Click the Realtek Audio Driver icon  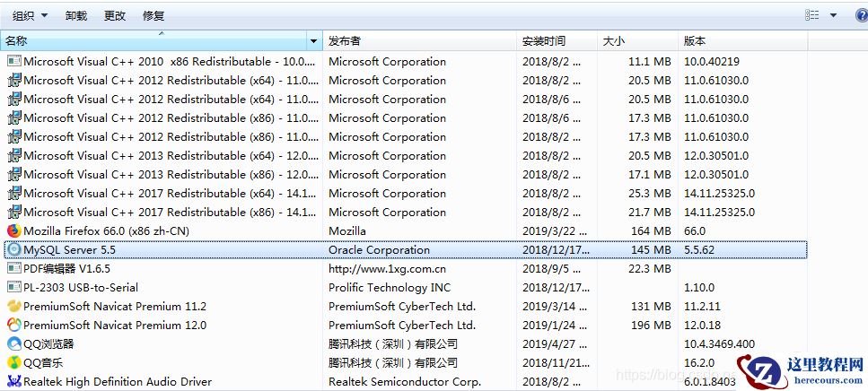tap(13, 382)
